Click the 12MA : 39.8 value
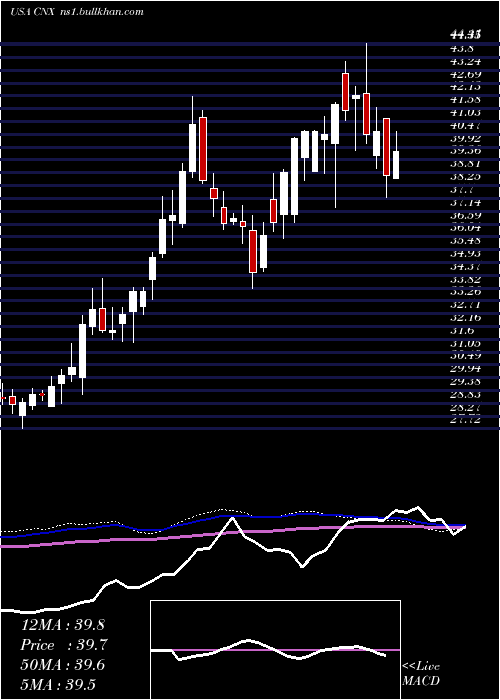 [x=62, y=625]
